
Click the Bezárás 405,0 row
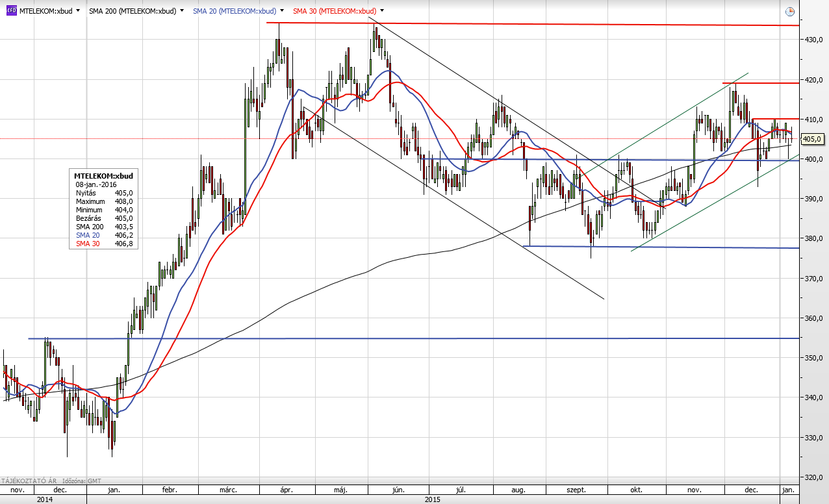104,218
